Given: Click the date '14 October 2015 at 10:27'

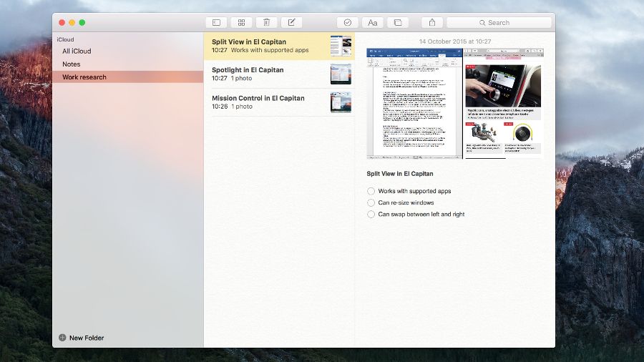Looking at the screenshot, I should (x=455, y=41).
